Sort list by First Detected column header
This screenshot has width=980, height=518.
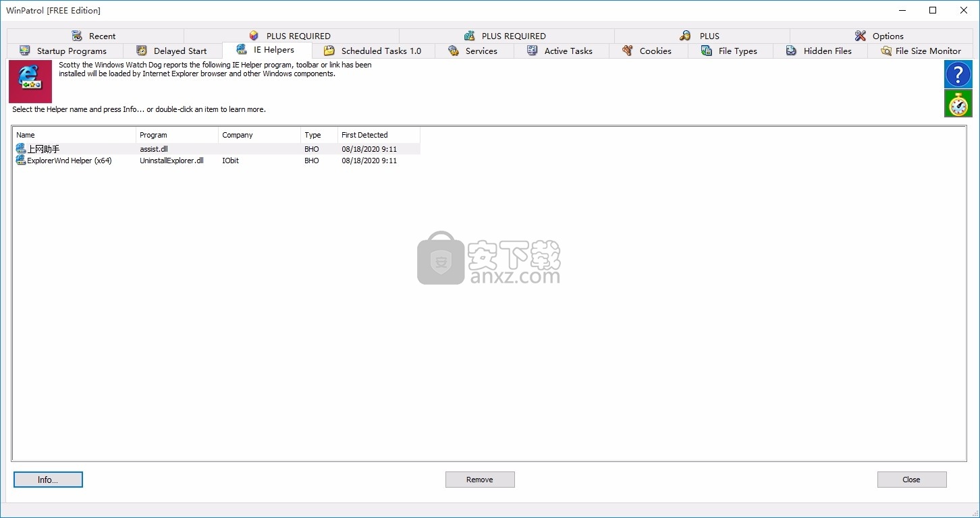click(379, 135)
